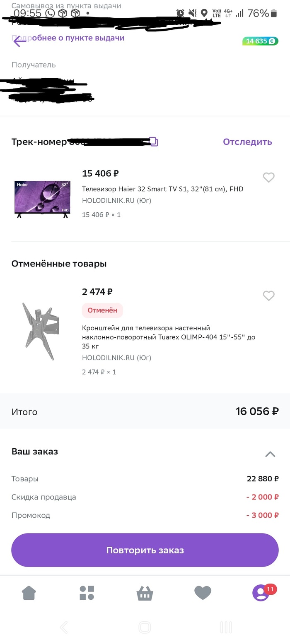
Task: Tap the back arrow icon
Action: click(19, 41)
